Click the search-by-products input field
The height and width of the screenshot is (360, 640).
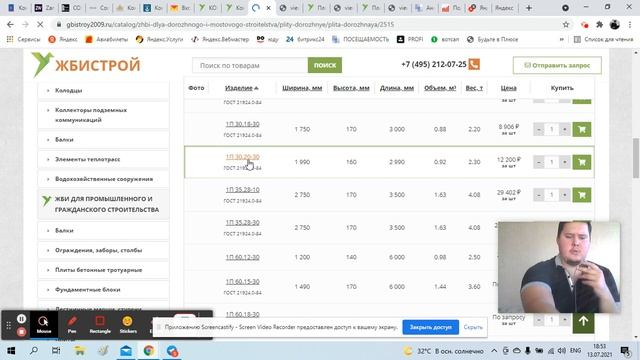coord(250,65)
